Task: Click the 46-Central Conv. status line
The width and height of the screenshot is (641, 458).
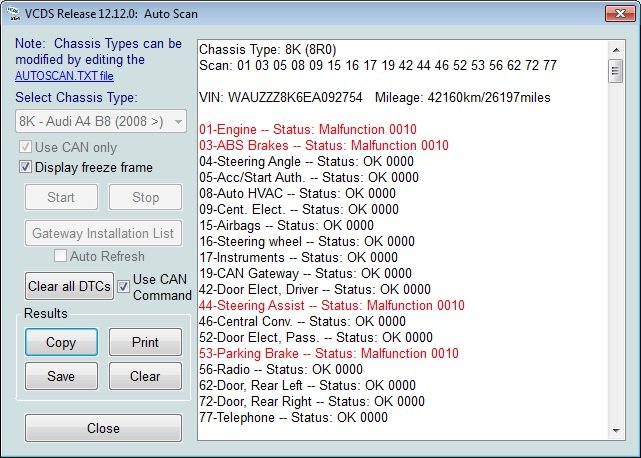Action: 302,321
